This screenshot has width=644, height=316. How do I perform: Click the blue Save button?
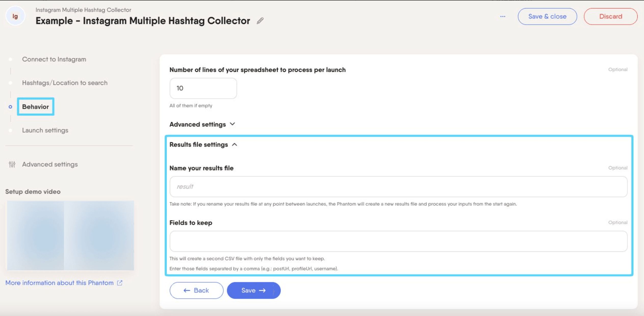pos(254,290)
